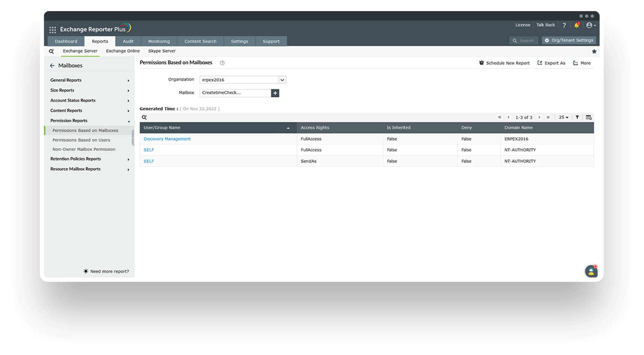
Task: Click the Domain Name column header
Action: 518,128
